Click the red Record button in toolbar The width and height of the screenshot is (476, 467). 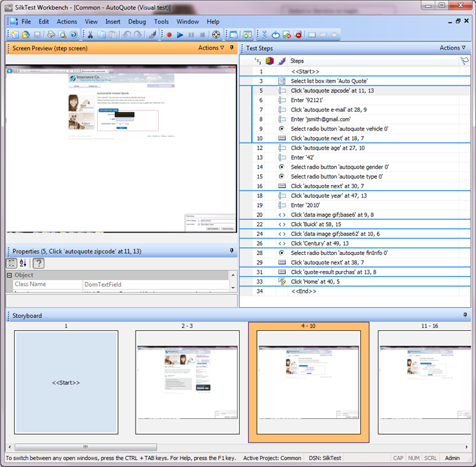pos(170,35)
